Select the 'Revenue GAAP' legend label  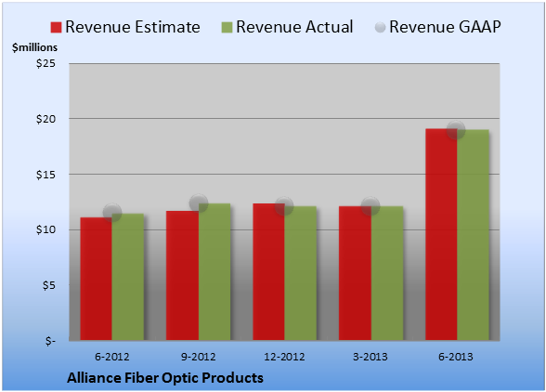445,27
